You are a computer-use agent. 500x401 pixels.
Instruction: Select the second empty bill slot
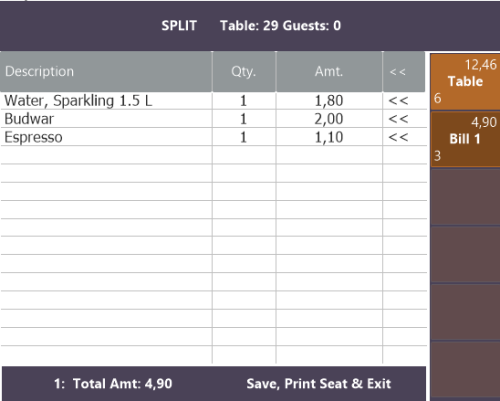coord(465,255)
